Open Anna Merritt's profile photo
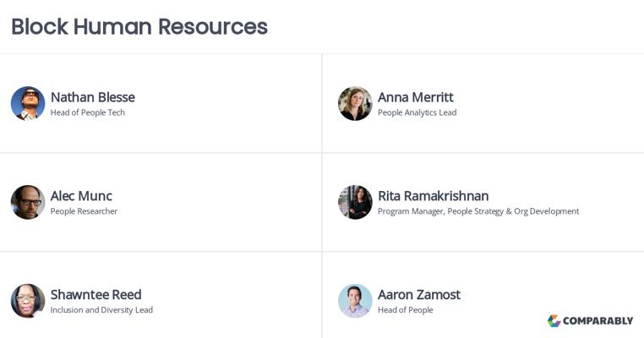Screen dimensions: 644x338 click(355, 103)
